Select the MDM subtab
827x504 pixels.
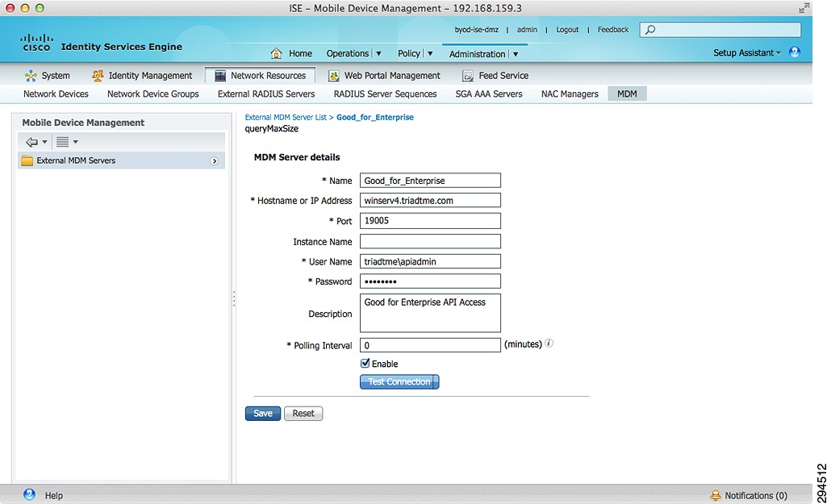coord(627,94)
